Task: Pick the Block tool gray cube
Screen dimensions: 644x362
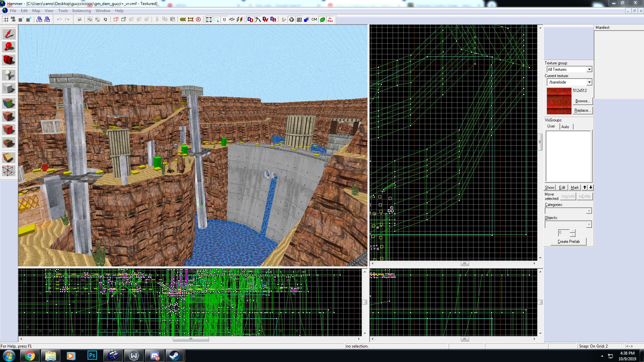Action: [9, 89]
